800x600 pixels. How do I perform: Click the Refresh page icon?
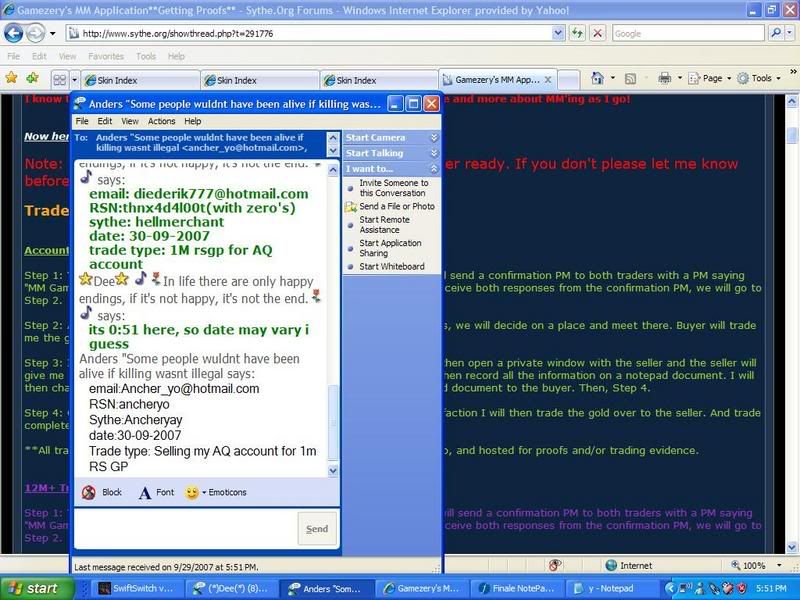click(577, 34)
